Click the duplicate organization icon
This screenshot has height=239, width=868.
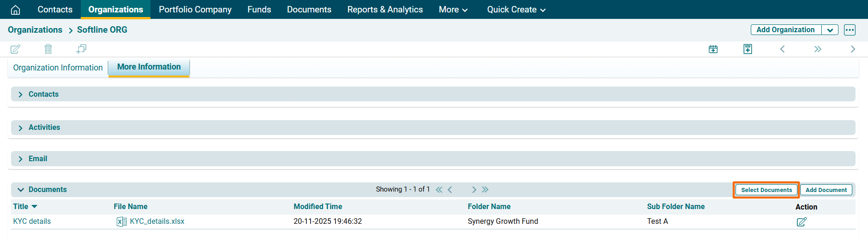point(81,49)
